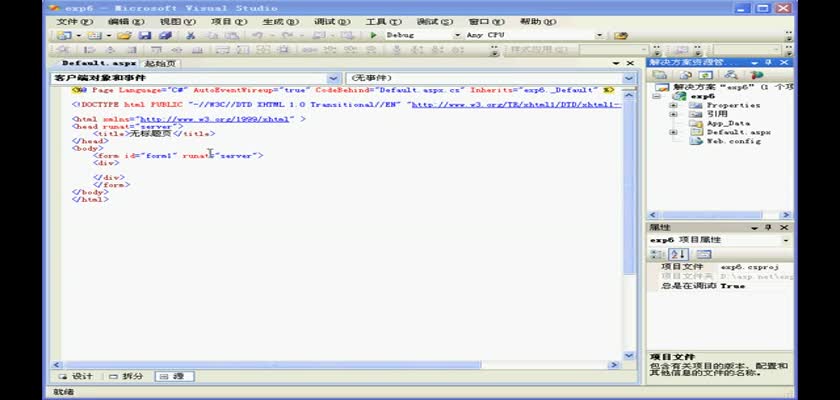Click the Open File folder icon
Viewport: 840px width, 400px height.
(x=123, y=35)
